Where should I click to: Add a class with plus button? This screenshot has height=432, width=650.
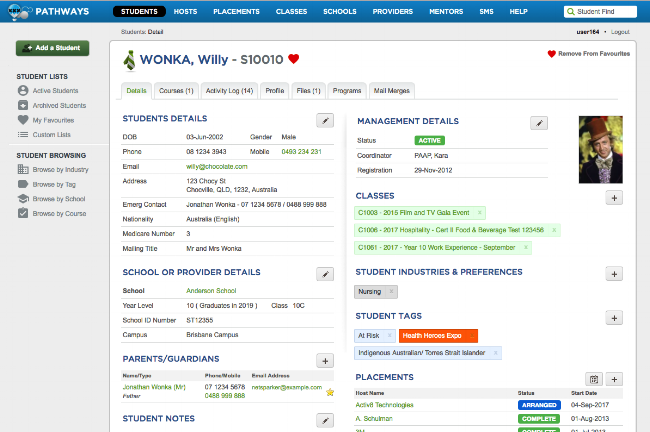click(614, 198)
